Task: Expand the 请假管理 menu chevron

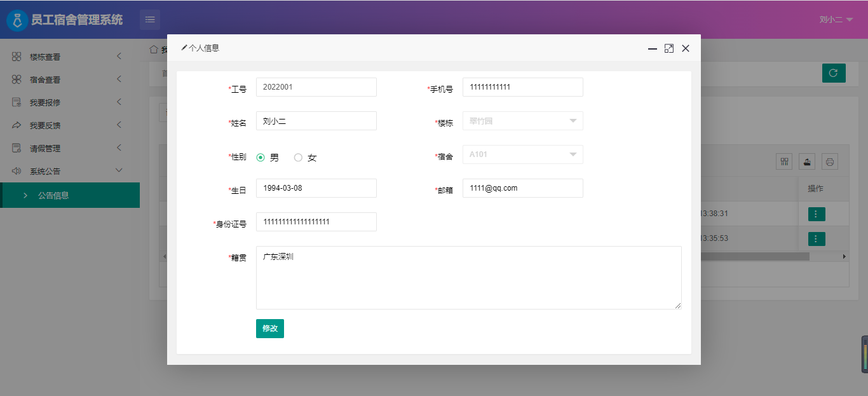Action: 119,148
